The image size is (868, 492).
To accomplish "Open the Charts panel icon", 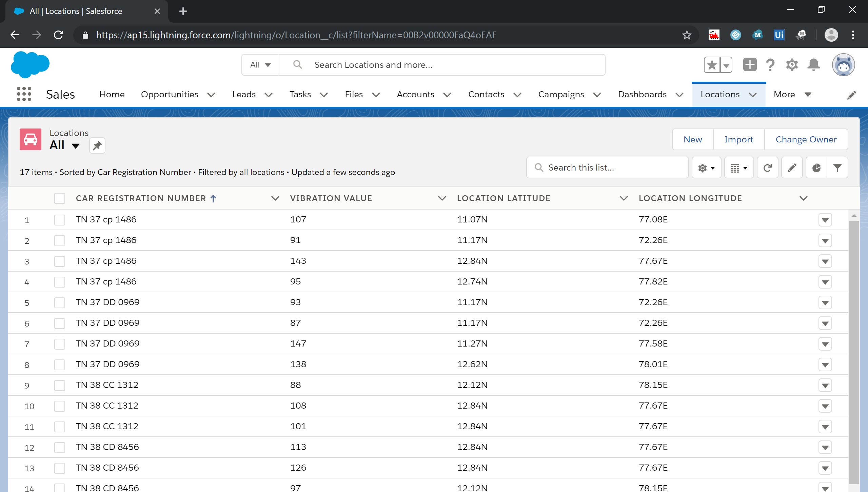I will tap(816, 168).
